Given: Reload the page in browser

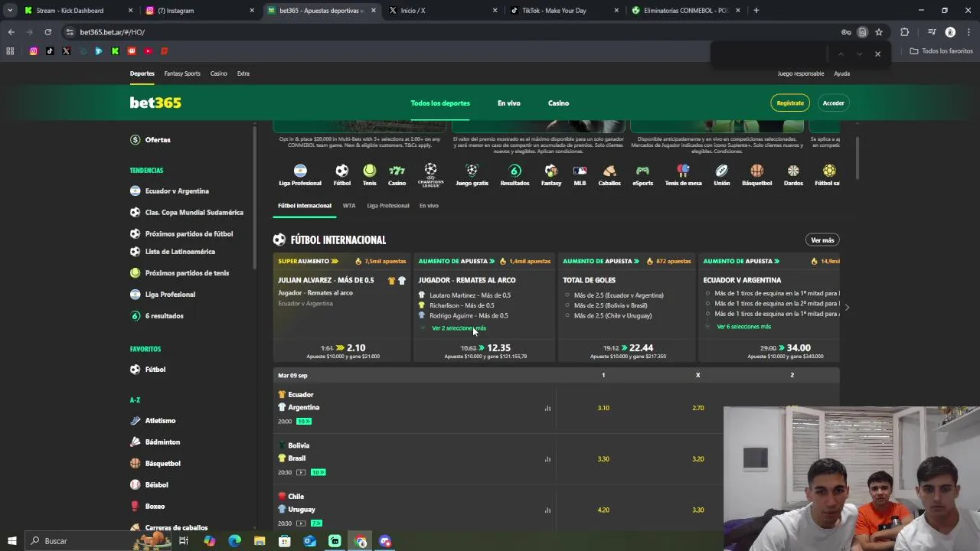Looking at the screenshot, I should point(47,32).
